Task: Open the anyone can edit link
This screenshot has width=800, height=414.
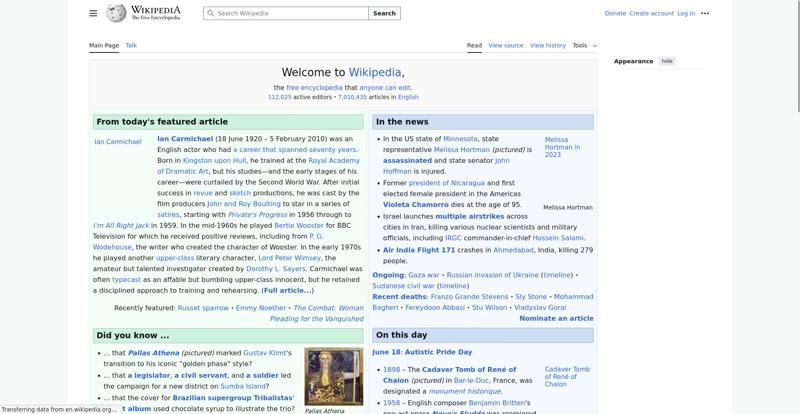Action: point(385,88)
